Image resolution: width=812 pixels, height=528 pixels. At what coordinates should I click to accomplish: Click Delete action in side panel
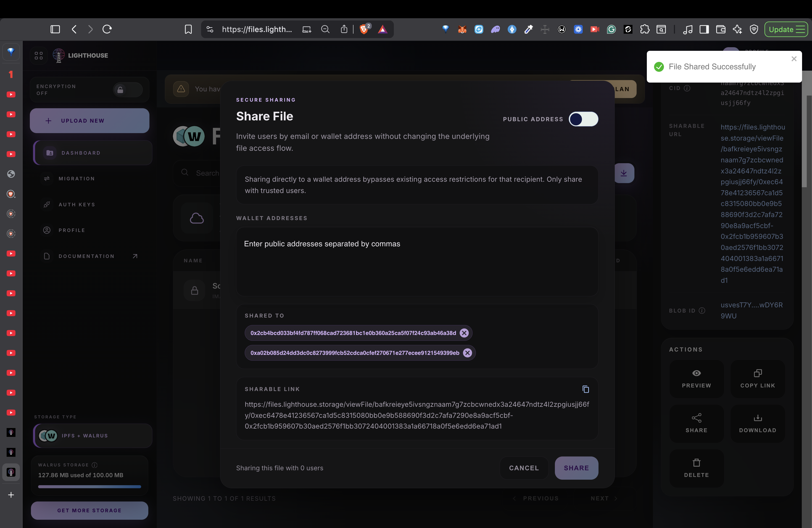tap(696, 468)
